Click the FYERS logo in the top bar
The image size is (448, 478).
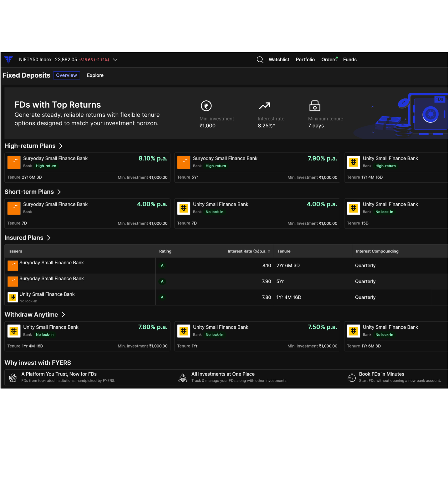[8, 59]
